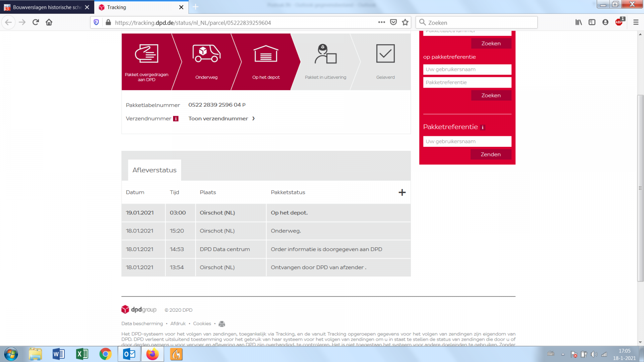The image size is (644, 362).
Task: Open Microsoft Excel from the taskbar
Action: coord(82,354)
